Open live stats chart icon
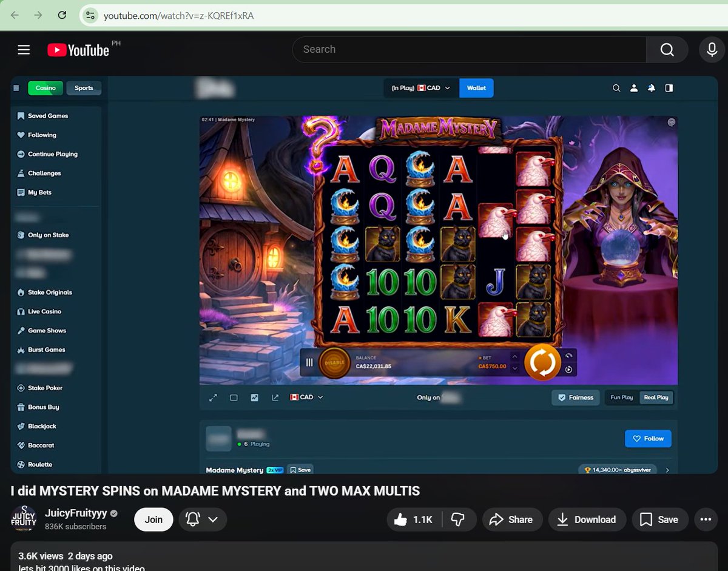The image size is (728, 571). click(x=254, y=397)
